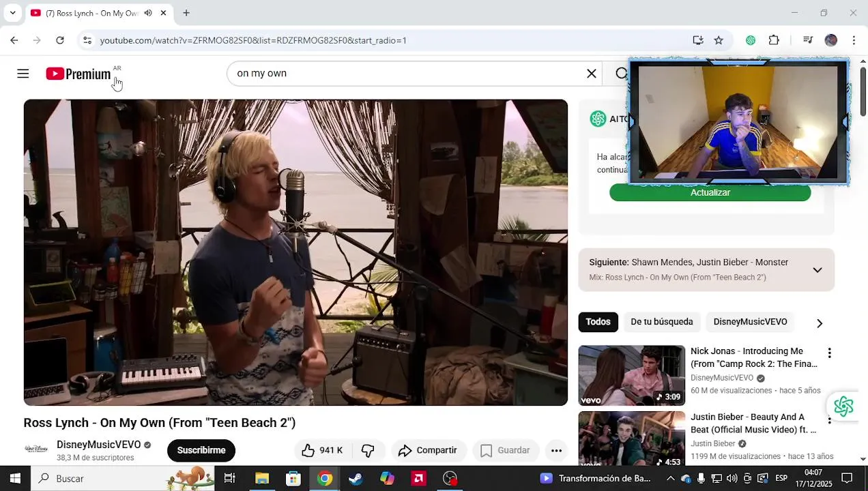Open the media controls toolbar icon
The image size is (868, 491).
(x=808, y=40)
